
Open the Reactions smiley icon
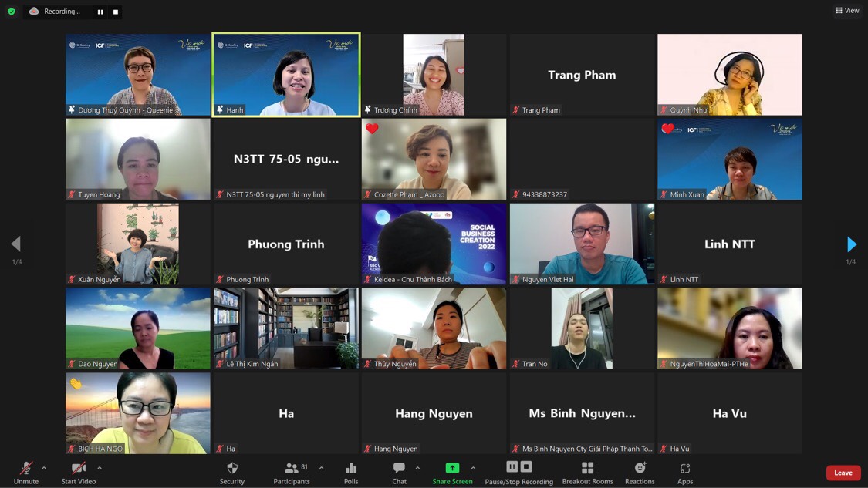point(640,468)
